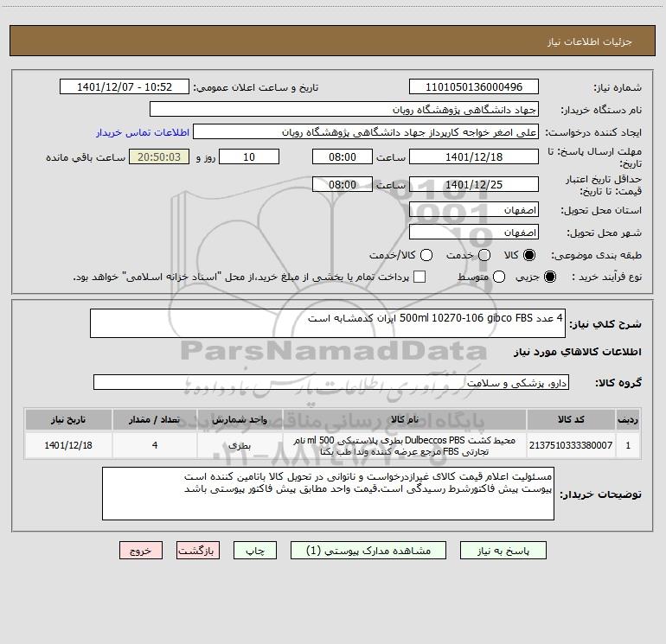Screen dimensions: 666x644
Task: Click the request creator name field
Action: click(x=366, y=132)
